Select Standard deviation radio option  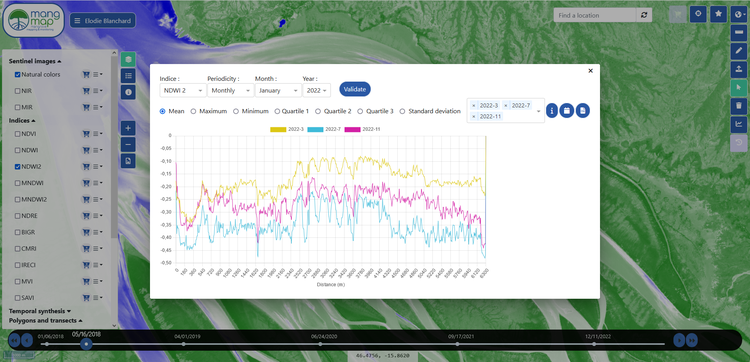[402, 111]
